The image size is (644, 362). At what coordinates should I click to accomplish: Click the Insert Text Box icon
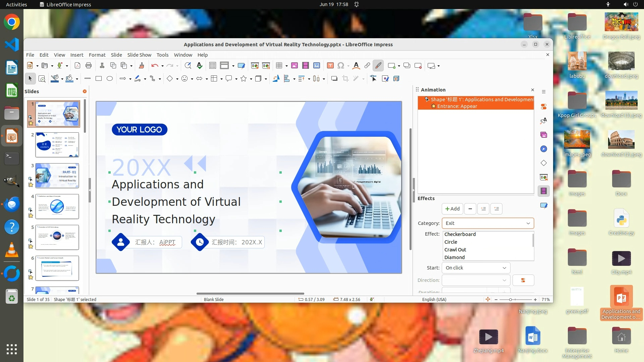click(x=330, y=66)
